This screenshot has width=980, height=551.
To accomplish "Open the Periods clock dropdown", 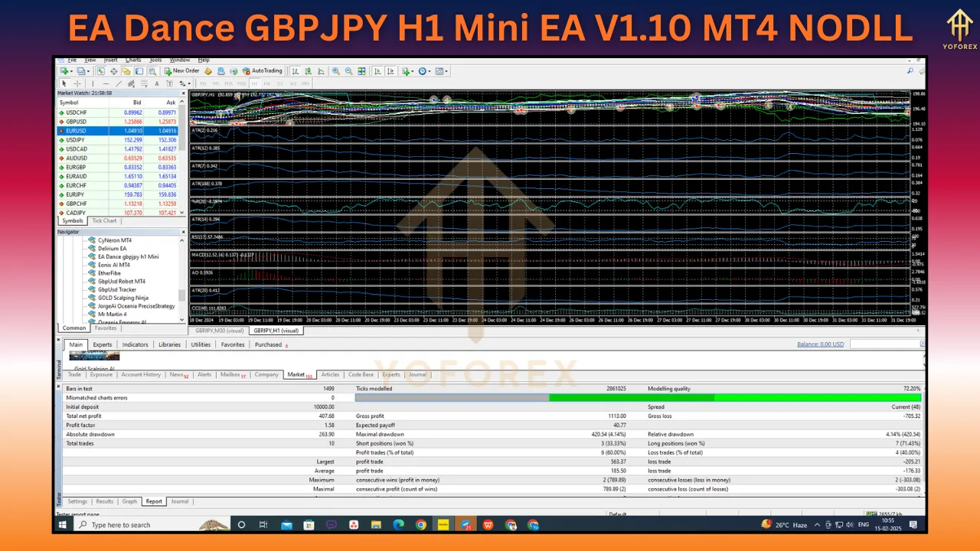I will (424, 70).
